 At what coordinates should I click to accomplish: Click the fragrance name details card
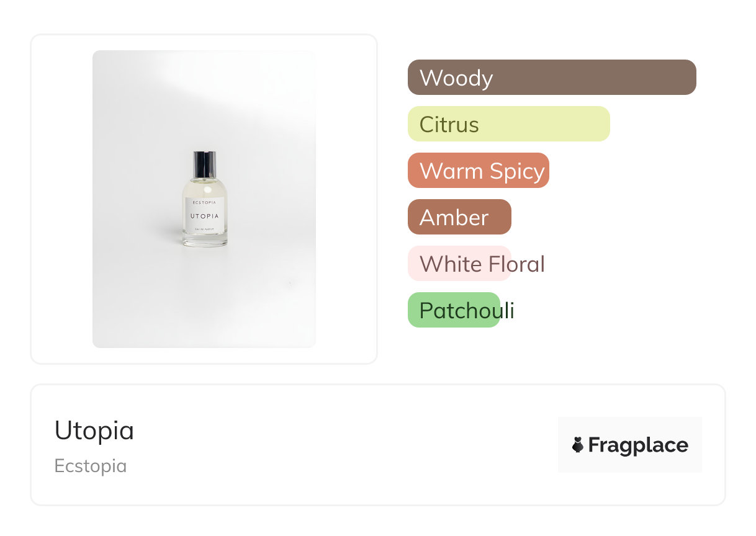(378, 445)
